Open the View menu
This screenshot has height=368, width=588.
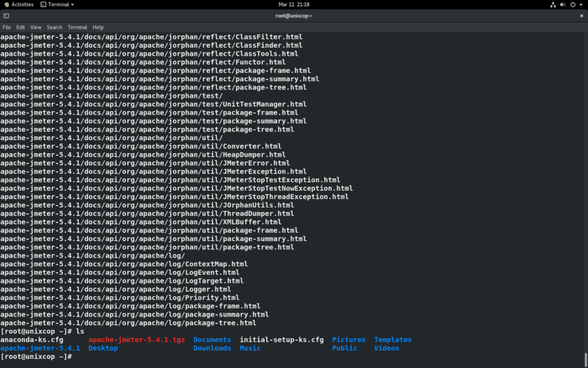point(36,28)
